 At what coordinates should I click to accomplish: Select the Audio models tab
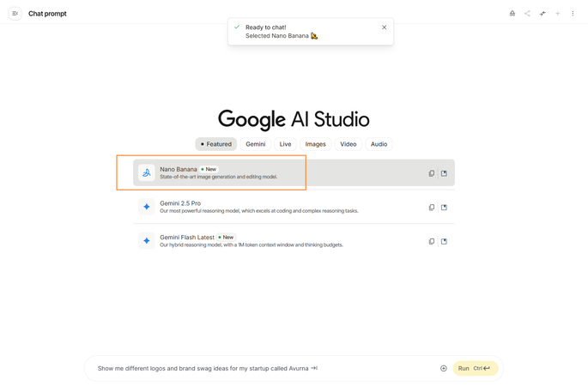click(379, 144)
